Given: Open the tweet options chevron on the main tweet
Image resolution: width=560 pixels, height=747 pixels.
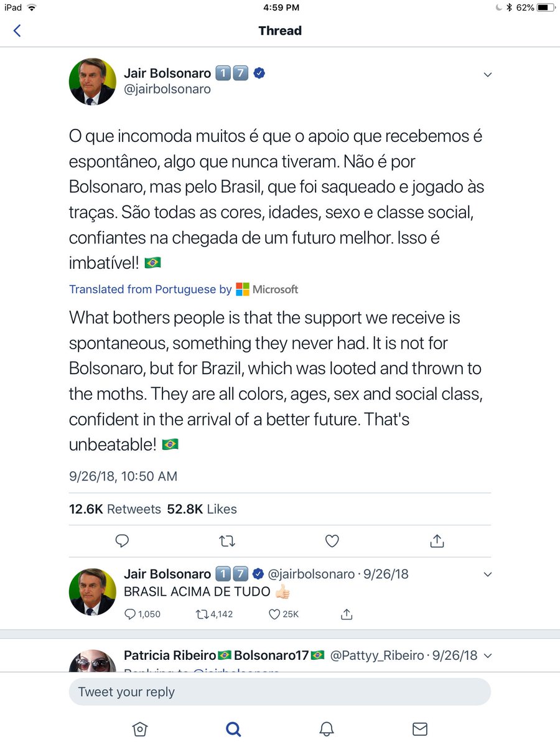Looking at the screenshot, I should [x=488, y=75].
